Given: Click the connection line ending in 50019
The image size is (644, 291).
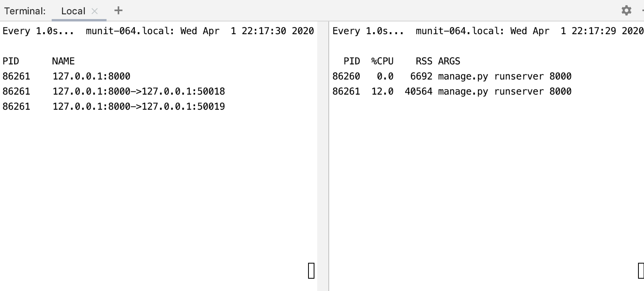Looking at the screenshot, I should point(114,107).
